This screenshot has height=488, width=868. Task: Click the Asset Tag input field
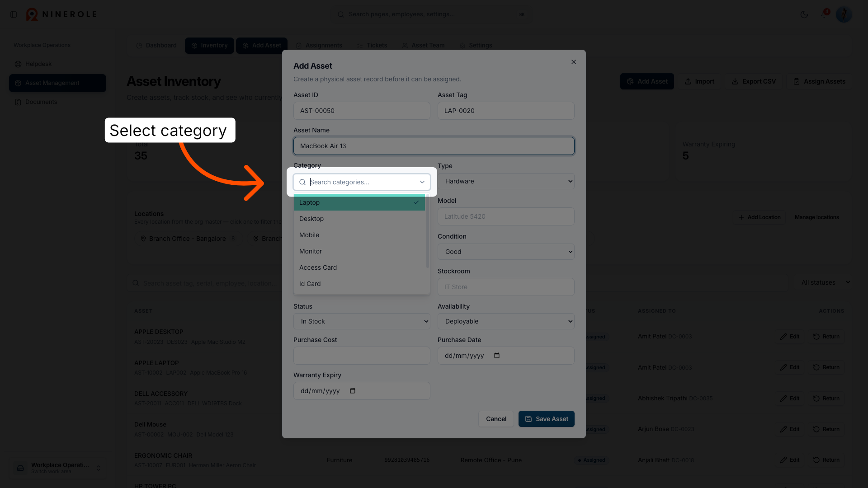506,111
